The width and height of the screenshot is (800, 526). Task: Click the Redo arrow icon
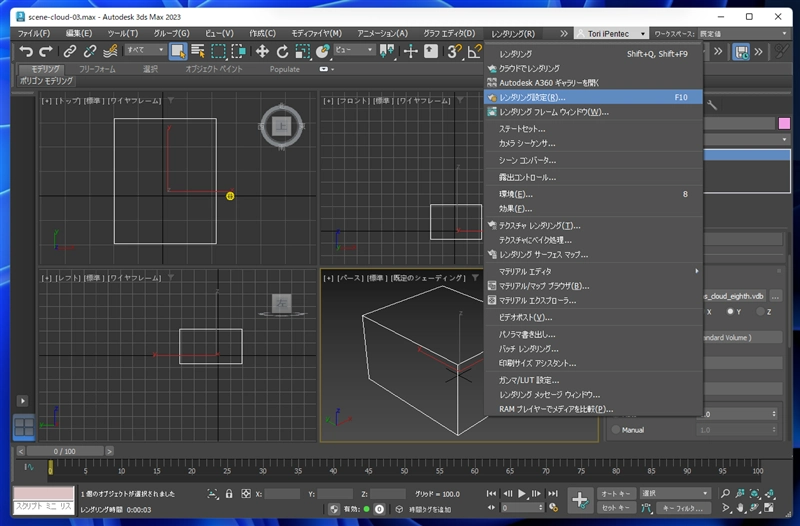(46, 51)
